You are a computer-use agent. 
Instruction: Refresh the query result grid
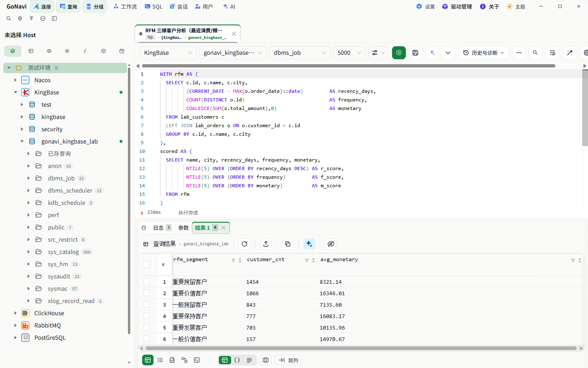(245, 244)
